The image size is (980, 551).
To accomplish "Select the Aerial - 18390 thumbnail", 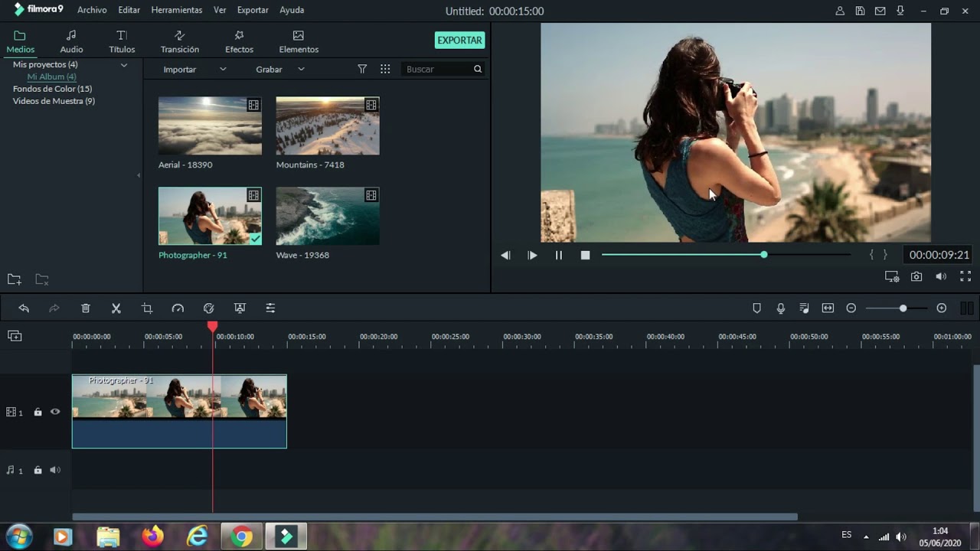I will (x=210, y=126).
